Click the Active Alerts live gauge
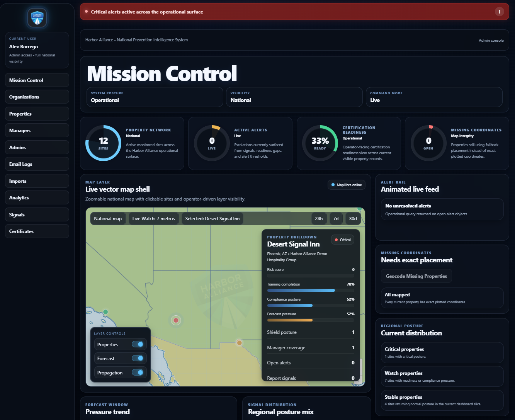This screenshot has width=515, height=420. [212, 143]
